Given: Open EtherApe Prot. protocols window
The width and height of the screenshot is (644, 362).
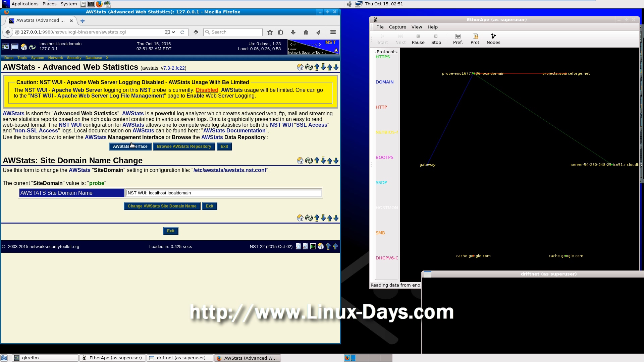Looking at the screenshot, I should [476, 39].
